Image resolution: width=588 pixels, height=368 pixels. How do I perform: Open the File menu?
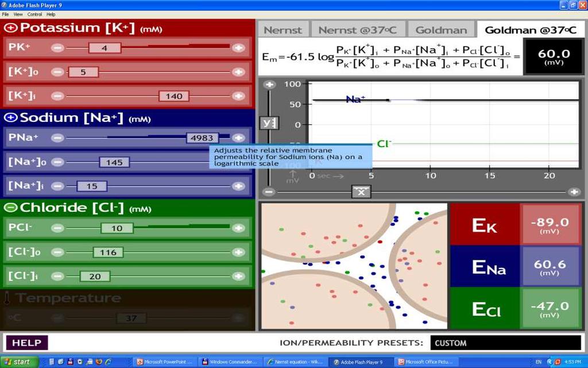(5, 14)
